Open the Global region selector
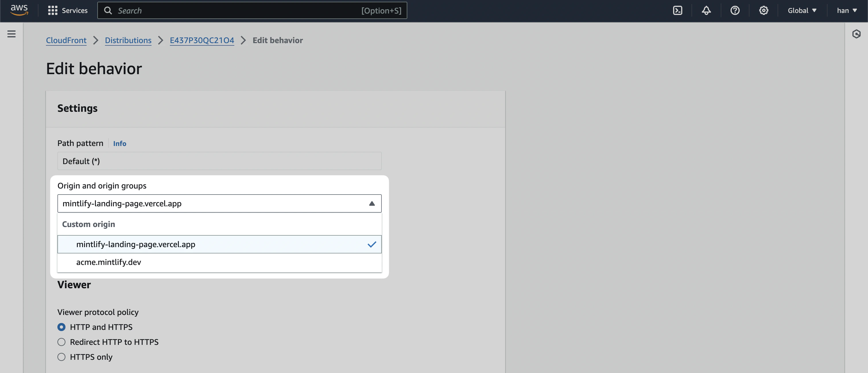Image resolution: width=868 pixels, height=373 pixels. click(802, 10)
